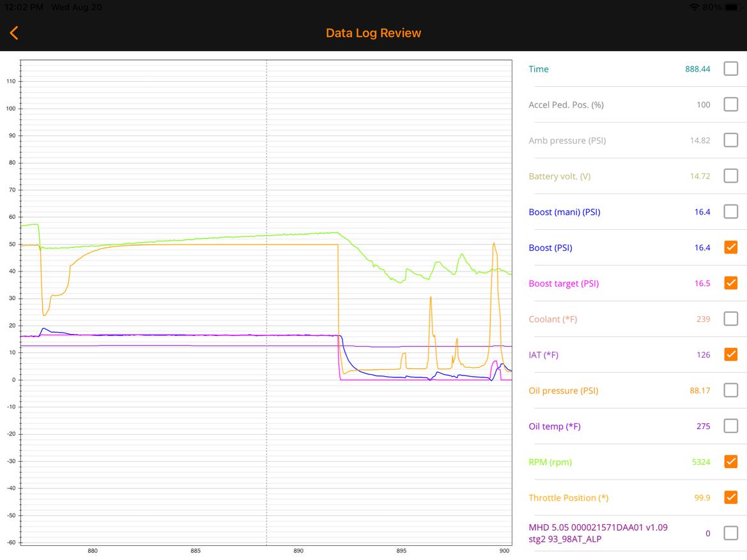Enable Oil pressure checkbox
The width and height of the screenshot is (747, 560).
point(730,390)
